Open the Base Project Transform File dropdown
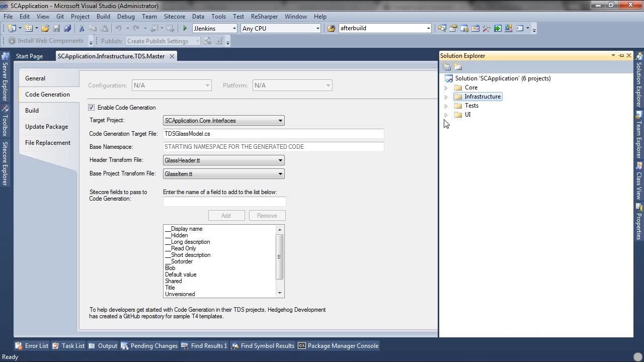The width and height of the screenshot is (644, 362). (224, 174)
